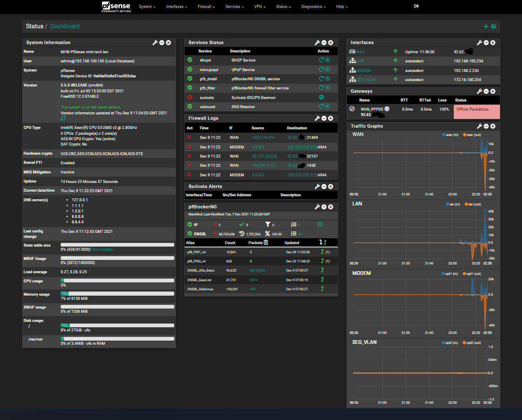Open Gateways widget wrench settings
The height and width of the screenshot is (420, 522).
coord(480,91)
